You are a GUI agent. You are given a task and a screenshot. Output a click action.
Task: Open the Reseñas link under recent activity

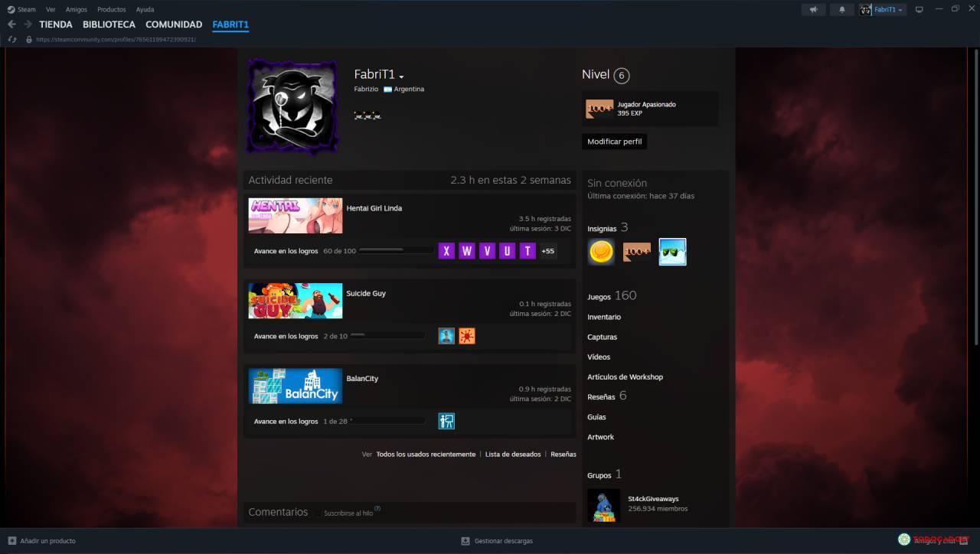[563, 455]
